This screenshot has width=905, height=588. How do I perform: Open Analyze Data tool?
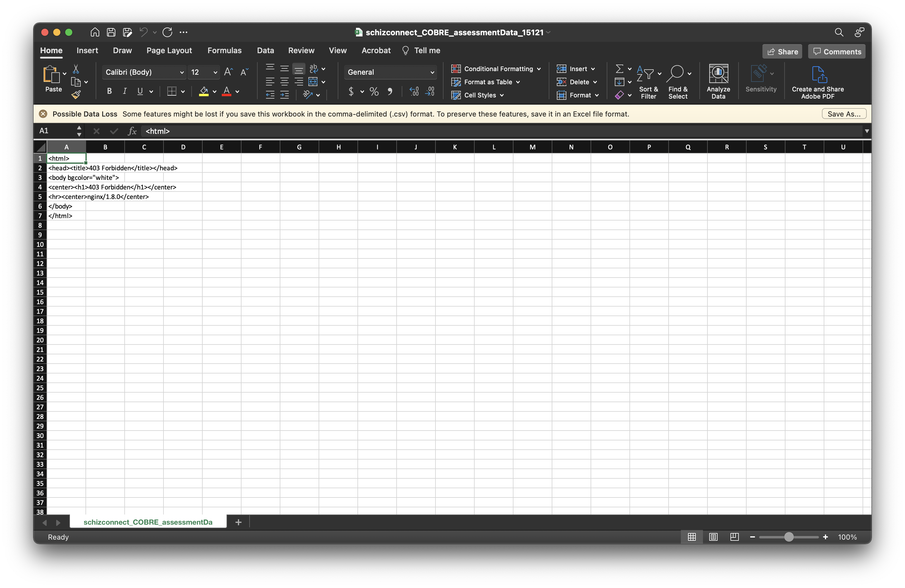718,81
